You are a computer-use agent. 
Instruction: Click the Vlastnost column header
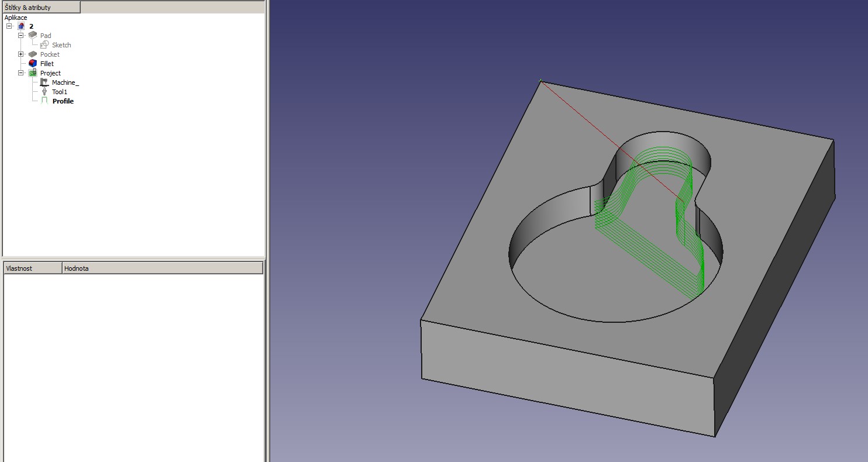[32, 268]
